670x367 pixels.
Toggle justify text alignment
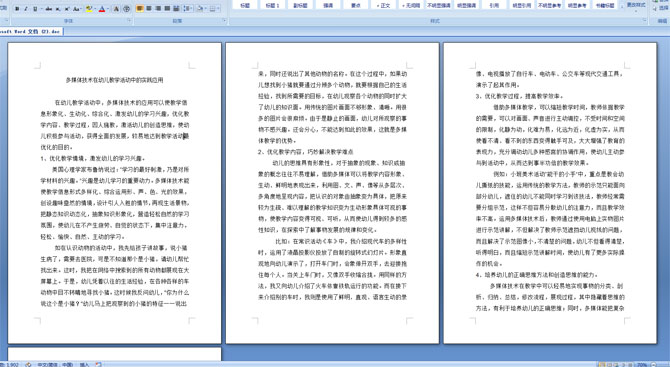click(x=168, y=9)
